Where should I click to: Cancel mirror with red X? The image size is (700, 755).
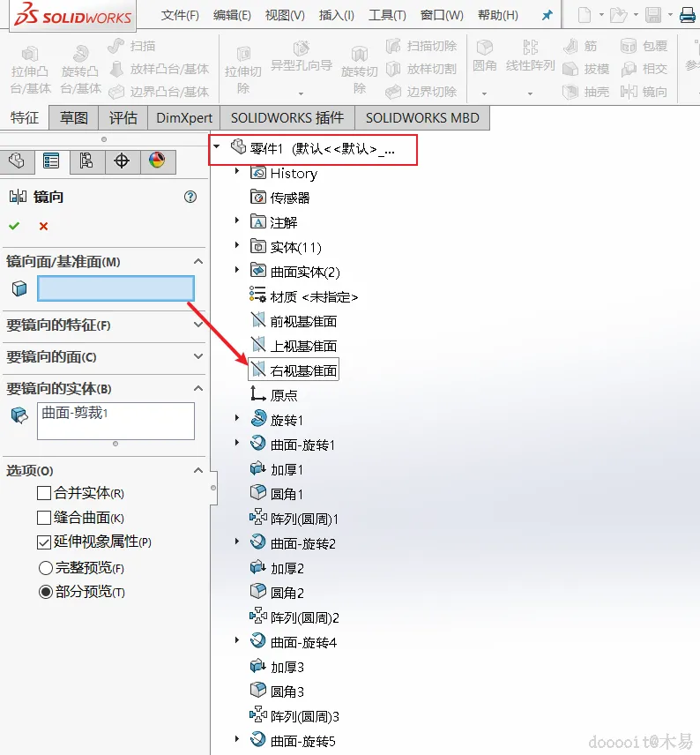(43, 226)
